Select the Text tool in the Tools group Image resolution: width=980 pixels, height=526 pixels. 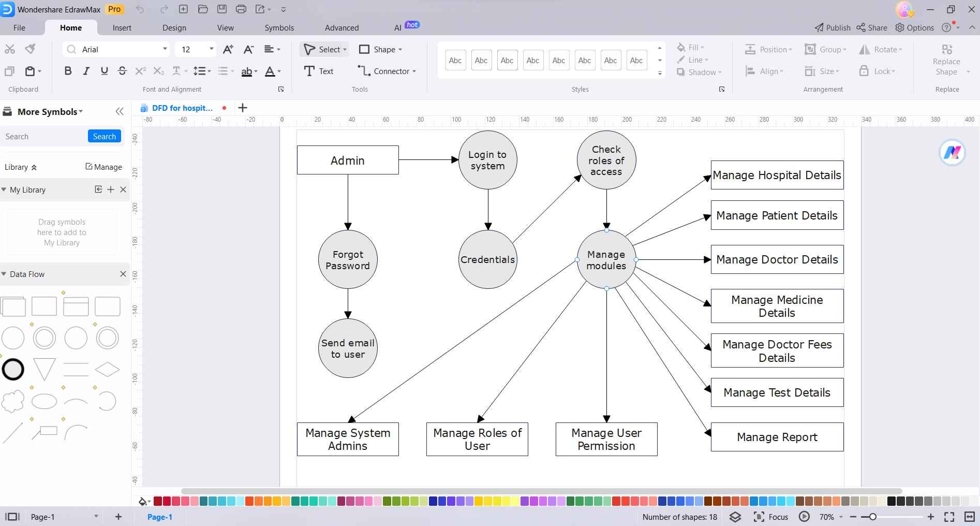click(x=319, y=71)
